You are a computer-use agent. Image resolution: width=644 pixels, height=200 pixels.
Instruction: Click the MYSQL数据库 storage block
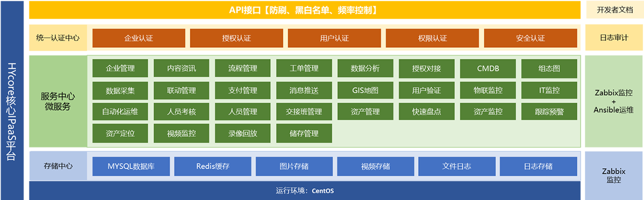pyautogui.click(x=131, y=166)
